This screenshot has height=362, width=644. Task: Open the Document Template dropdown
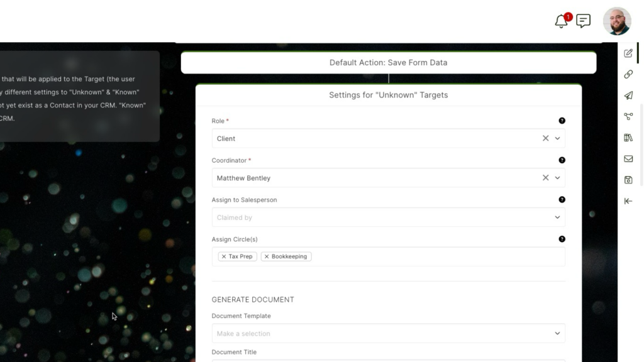[x=388, y=333]
